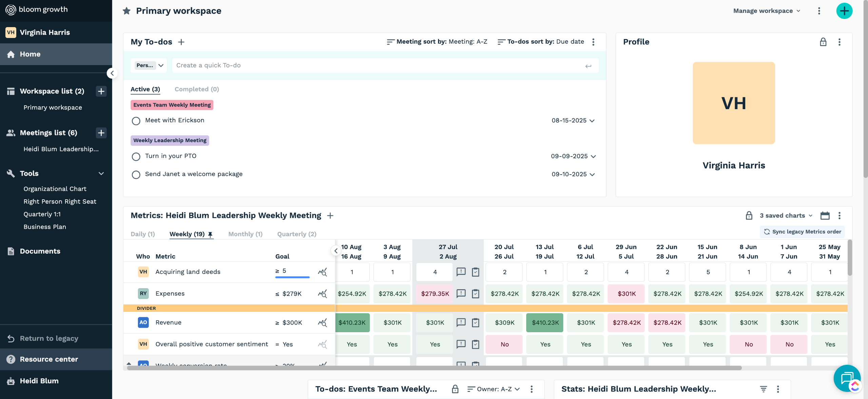Click the Profile tile lock icon
The width and height of the screenshot is (868, 399).
click(x=823, y=42)
